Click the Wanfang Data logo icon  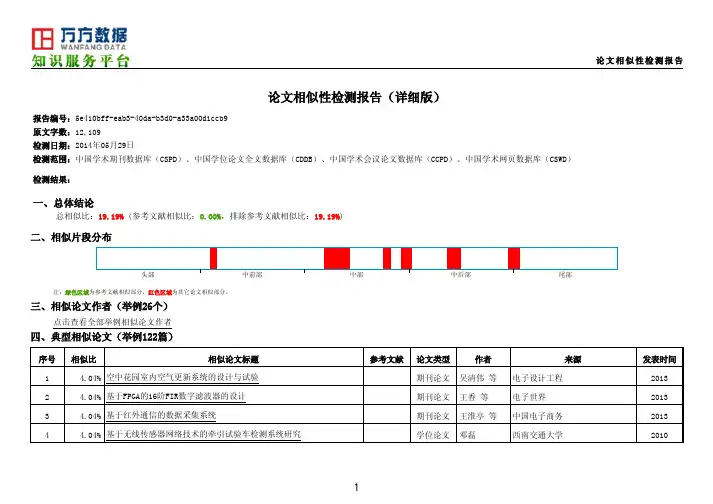[x=42, y=39]
